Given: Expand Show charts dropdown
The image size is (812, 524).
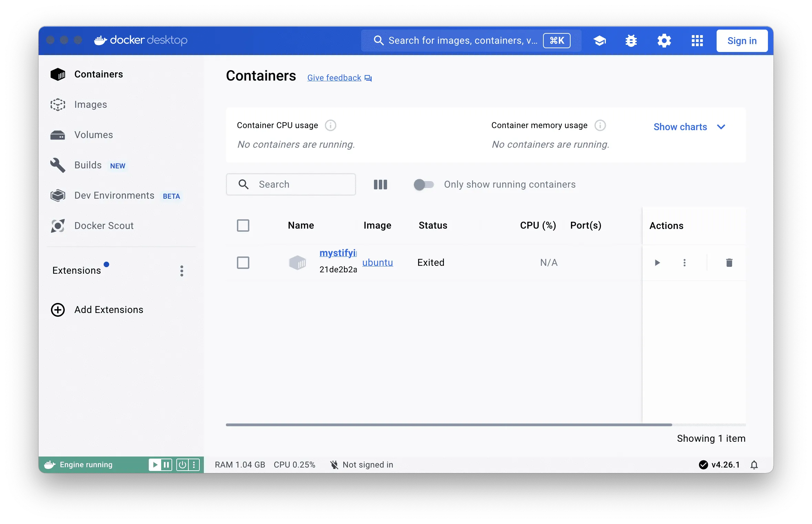Looking at the screenshot, I should pyautogui.click(x=689, y=127).
